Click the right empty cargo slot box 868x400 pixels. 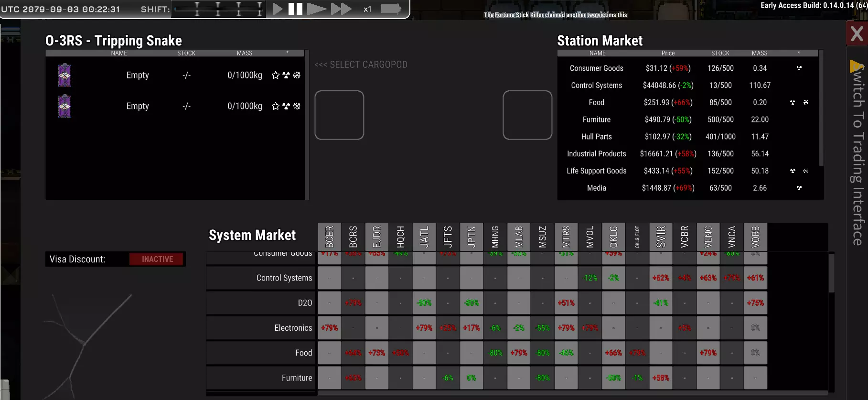[527, 115]
